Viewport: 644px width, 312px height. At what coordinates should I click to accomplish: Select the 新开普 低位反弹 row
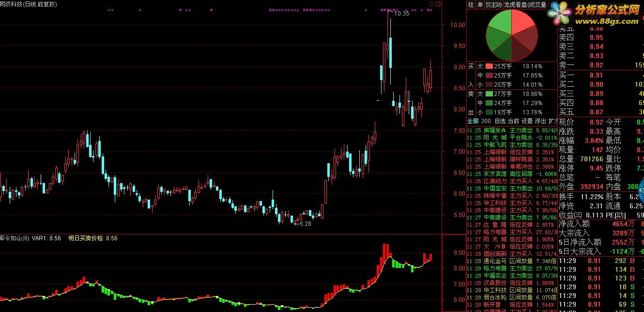click(511, 305)
